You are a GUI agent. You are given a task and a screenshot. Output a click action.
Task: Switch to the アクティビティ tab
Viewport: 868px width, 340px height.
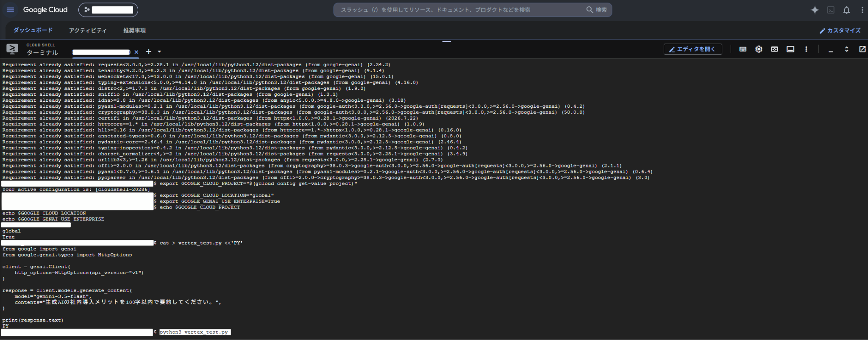(88, 31)
